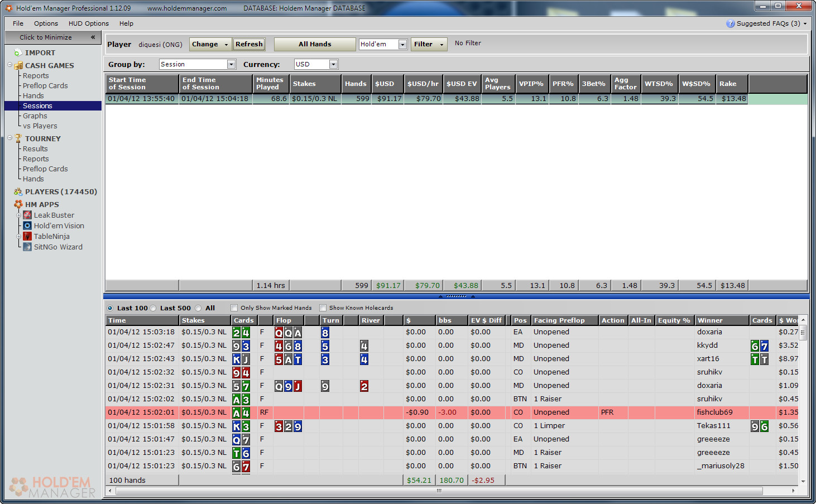Image resolution: width=816 pixels, height=504 pixels.
Task: Click the Click to Minimize bar
Action: click(x=53, y=37)
